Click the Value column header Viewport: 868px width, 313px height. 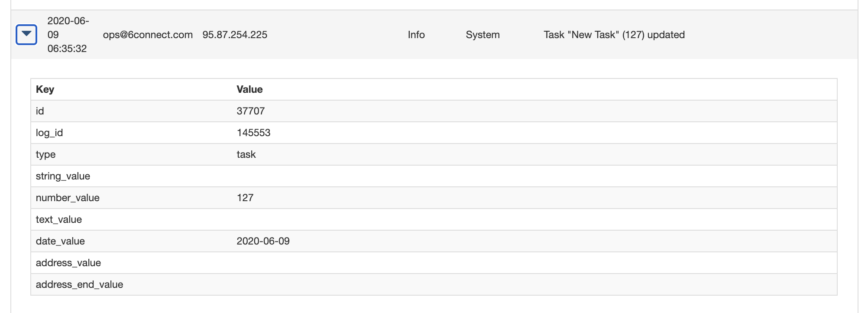249,89
